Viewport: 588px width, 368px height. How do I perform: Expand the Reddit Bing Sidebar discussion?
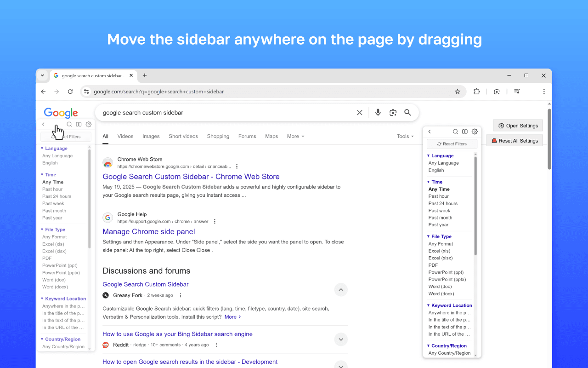pos(341,339)
